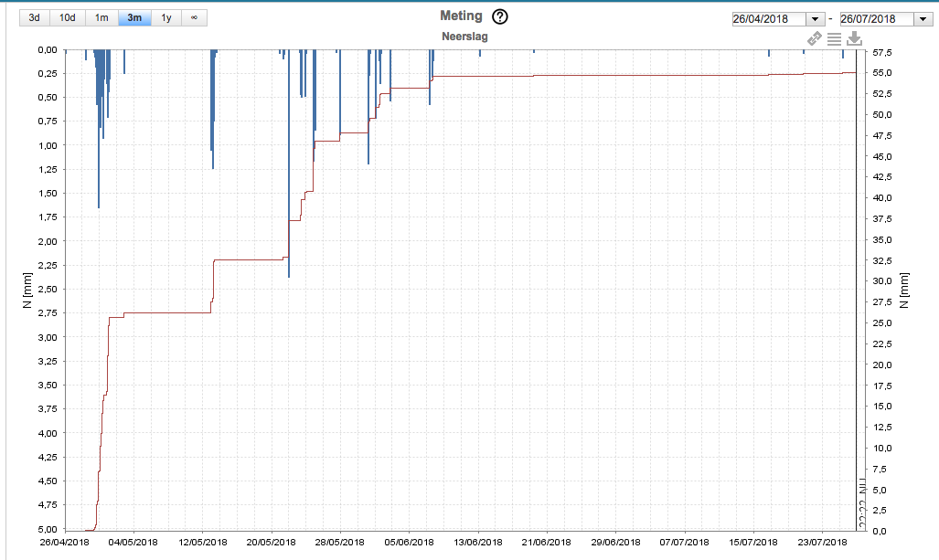Click left axis value 2,50
This screenshot has width=939, height=560.
[x=48, y=289]
